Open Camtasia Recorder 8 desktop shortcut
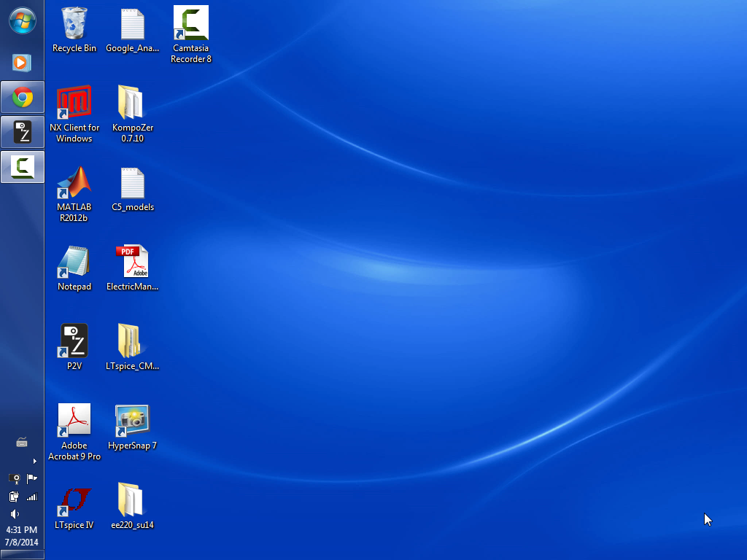Screen dimensions: 747x560 point(191,34)
